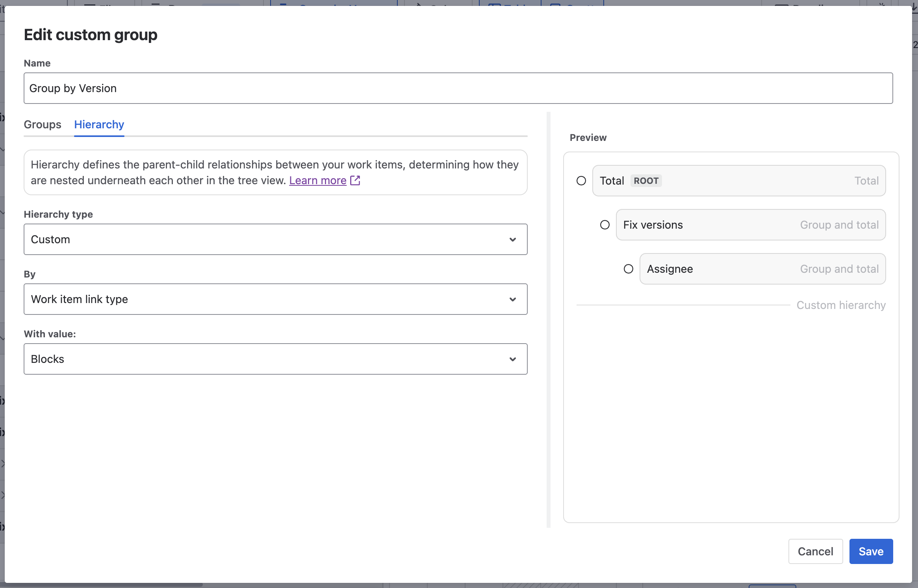The image size is (918, 588).
Task: Click the Fix versions preview row
Action: pos(751,225)
